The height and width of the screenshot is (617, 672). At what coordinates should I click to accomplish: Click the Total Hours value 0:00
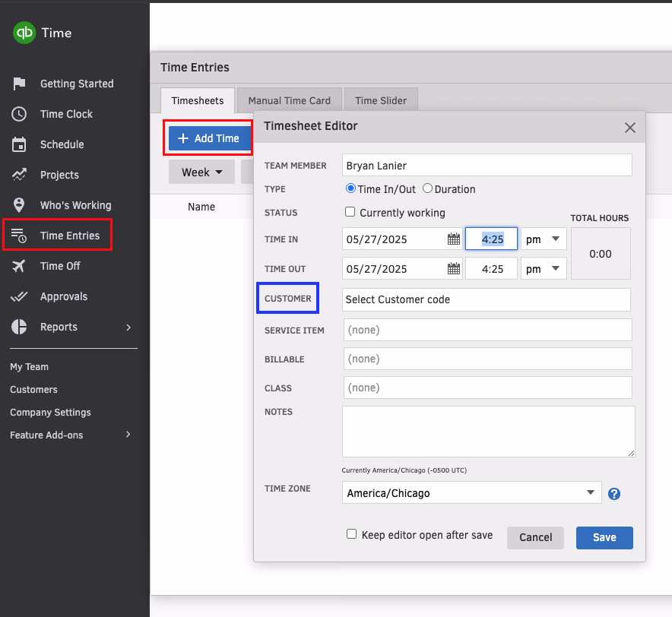pos(601,254)
